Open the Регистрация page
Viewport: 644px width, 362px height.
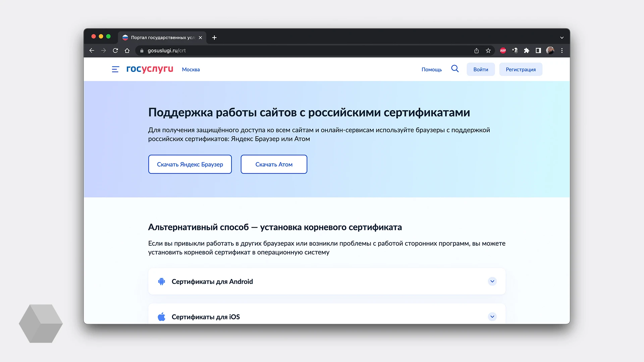click(x=521, y=69)
